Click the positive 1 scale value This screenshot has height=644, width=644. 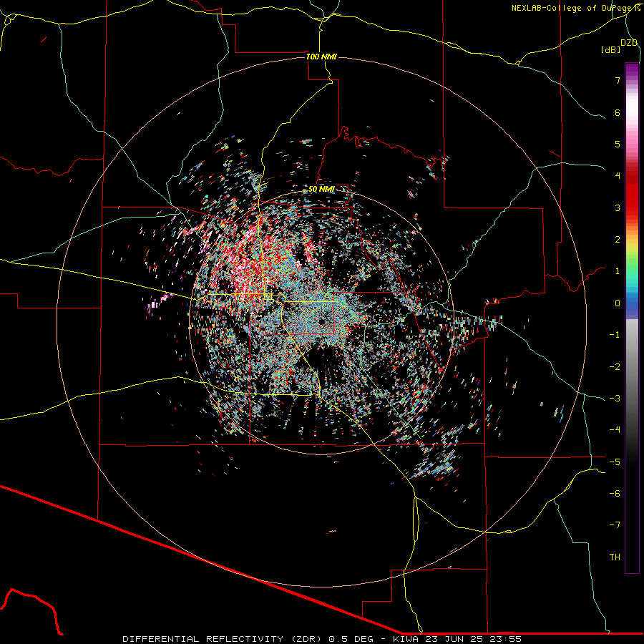click(x=618, y=271)
